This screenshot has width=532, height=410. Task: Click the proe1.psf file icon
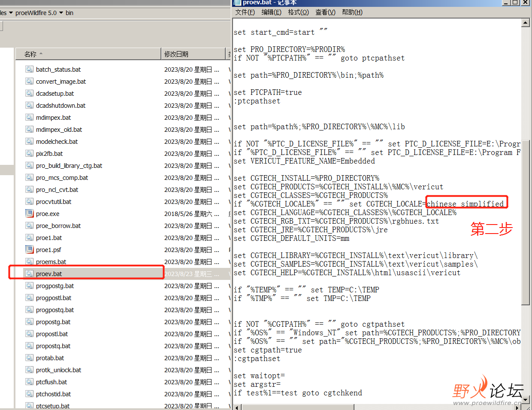(x=29, y=249)
